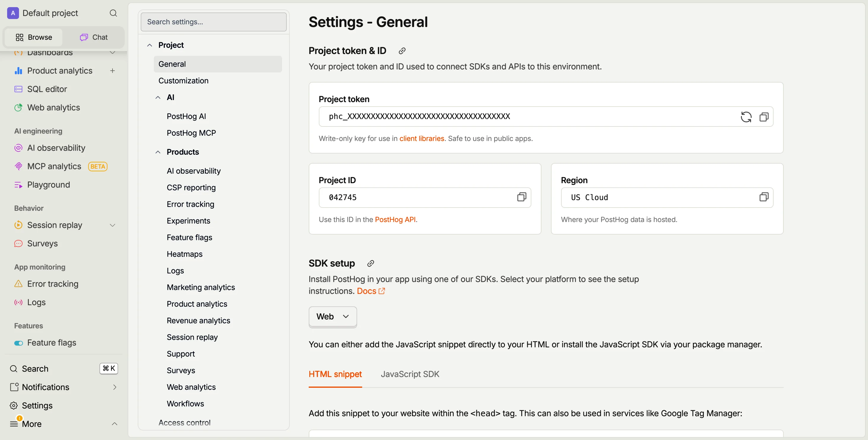Click the Notifications icon in sidebar
This screenshot has height=440, width=868.
click(x=14, y=387)
